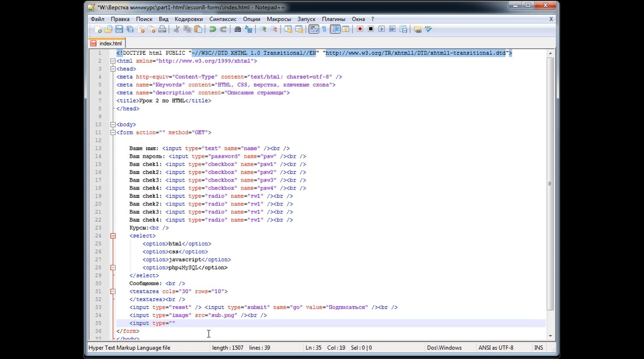Click the Hyper Text Markup Language file label
644x359 pixels.
129,348
